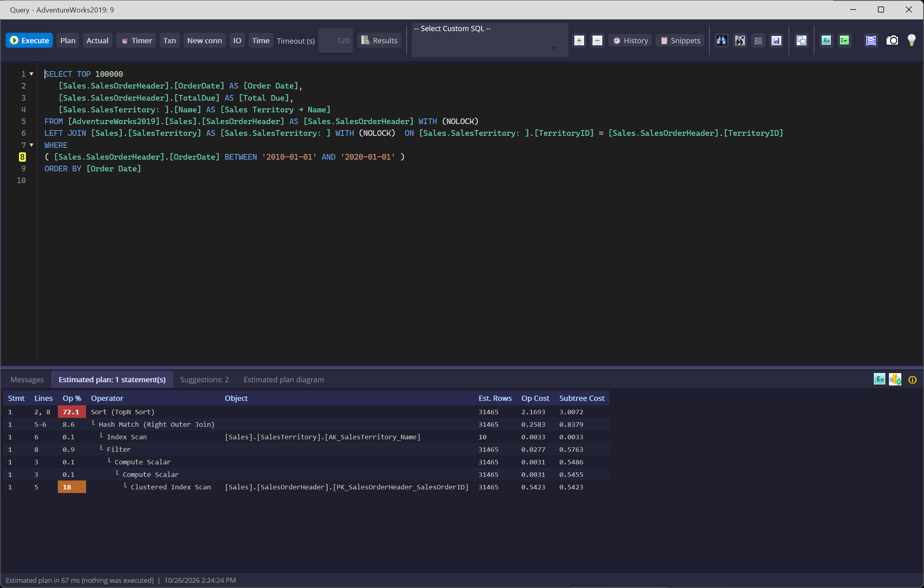Open the Snippets button
Image resolution: width=924 pixels, height=588 pixels.
pos(680,40)
